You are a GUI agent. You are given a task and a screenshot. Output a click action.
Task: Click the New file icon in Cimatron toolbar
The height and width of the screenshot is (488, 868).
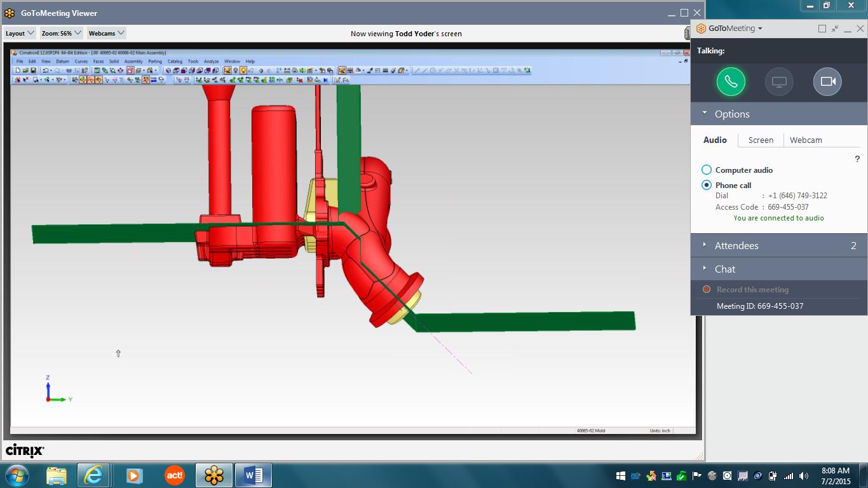tap(18, 70)
